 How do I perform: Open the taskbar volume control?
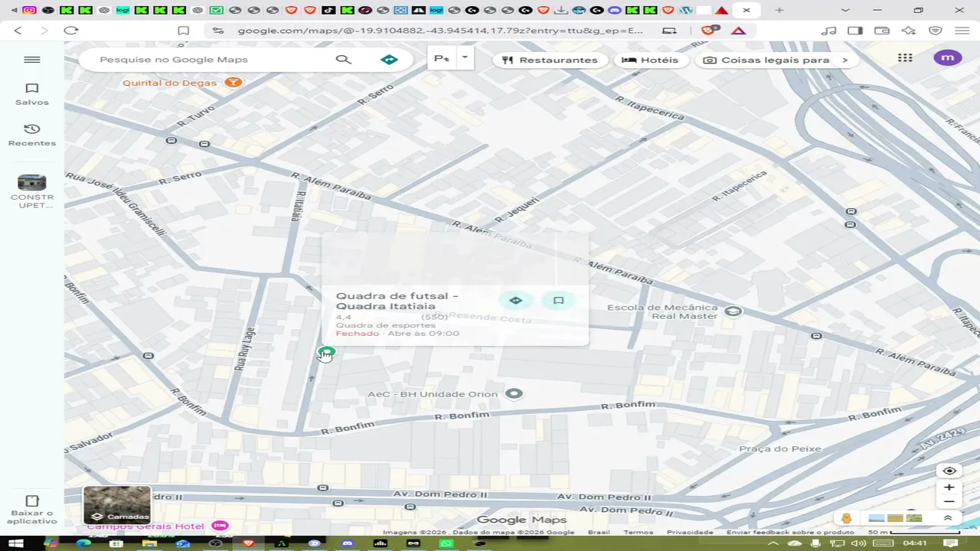coord(857,543)
